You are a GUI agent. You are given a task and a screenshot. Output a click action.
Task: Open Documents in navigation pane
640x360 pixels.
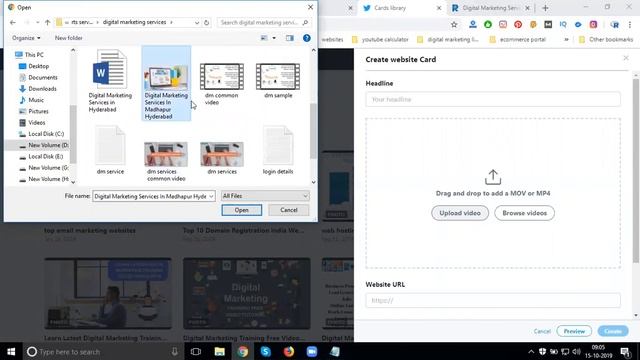pyautogui.click(x=38, y=78)
